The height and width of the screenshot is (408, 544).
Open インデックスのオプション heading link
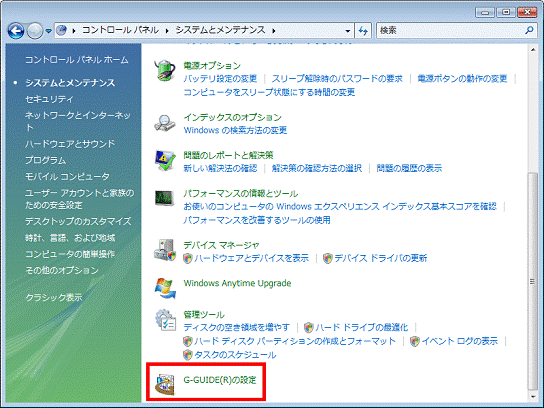232,117
